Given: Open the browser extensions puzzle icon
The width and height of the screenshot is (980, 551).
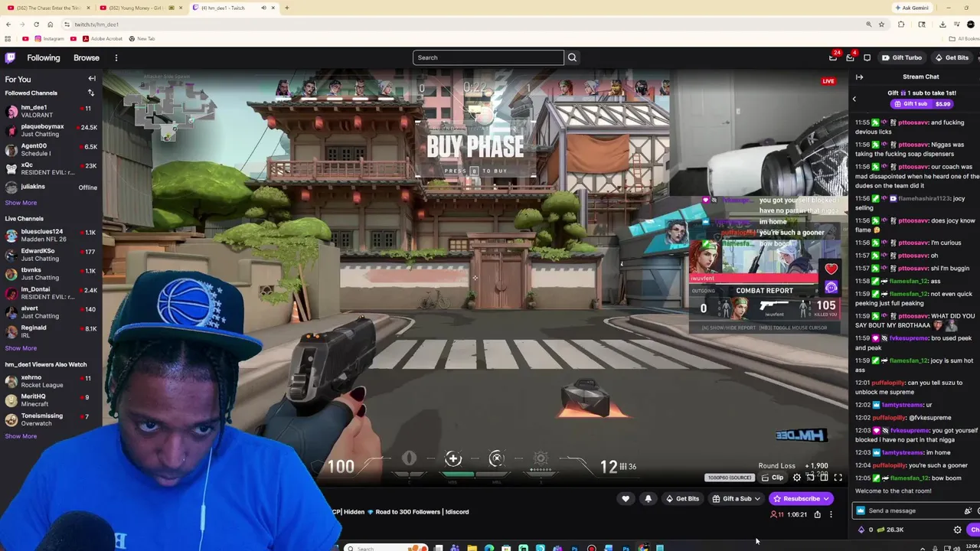Looking at the screenshot, I should click(901, 24).
